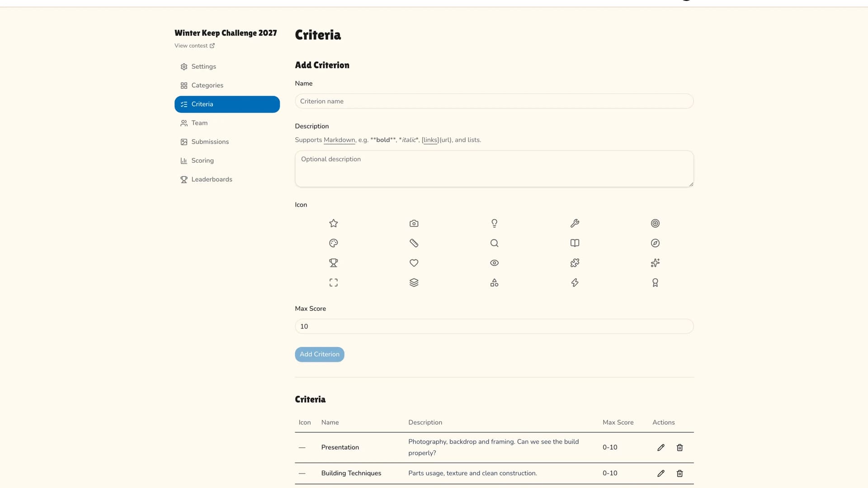868x488 pixels.
Task: Go to Leaderboards
Action: [227, 179]
